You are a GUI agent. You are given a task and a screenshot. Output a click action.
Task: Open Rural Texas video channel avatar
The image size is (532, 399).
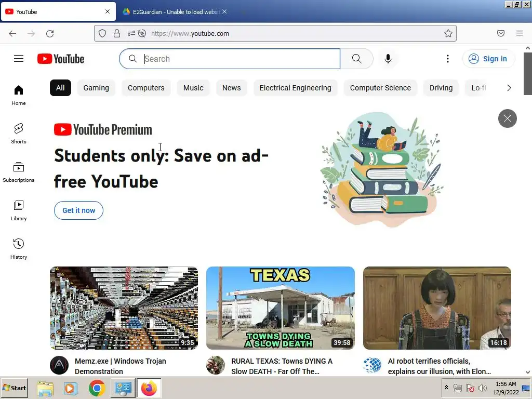[x=216, y=365]
